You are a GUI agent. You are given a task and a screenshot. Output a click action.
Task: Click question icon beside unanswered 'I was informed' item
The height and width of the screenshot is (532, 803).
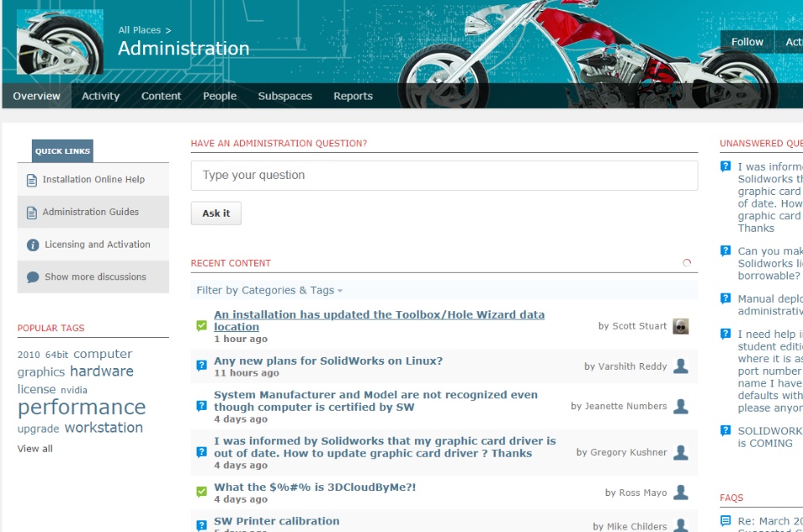(726, 166)
